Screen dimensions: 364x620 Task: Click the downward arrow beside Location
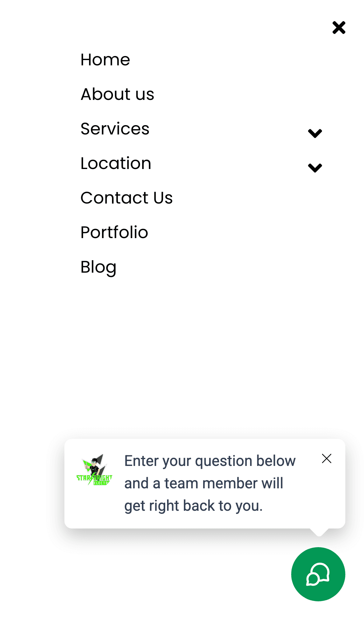tap(315, 168)
